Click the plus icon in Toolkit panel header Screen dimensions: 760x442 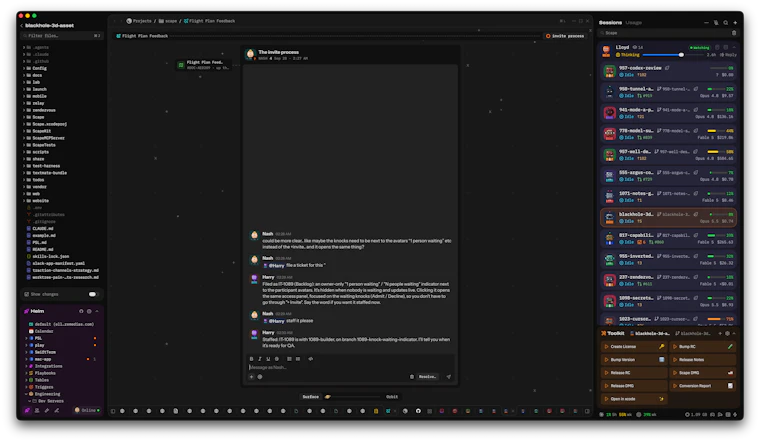[x=720, y=333]
